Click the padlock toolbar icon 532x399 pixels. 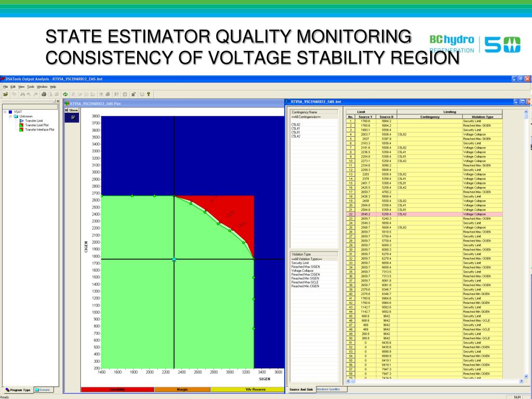134,95
